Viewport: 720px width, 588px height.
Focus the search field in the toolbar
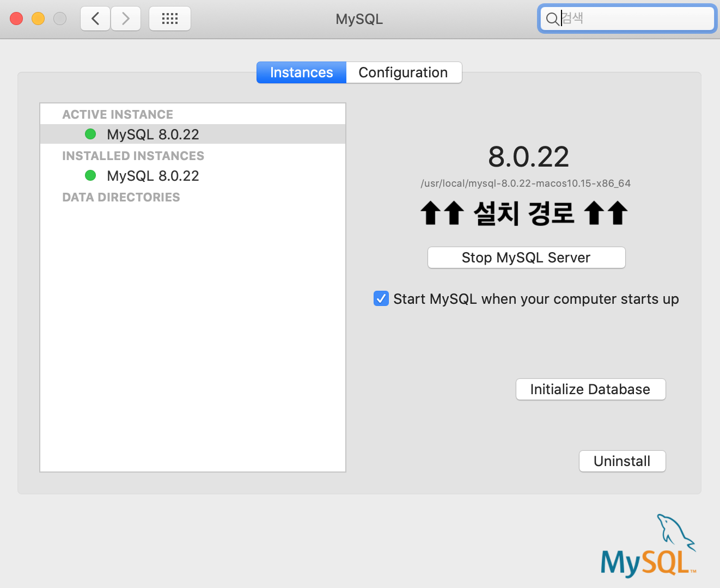point(627,19)
